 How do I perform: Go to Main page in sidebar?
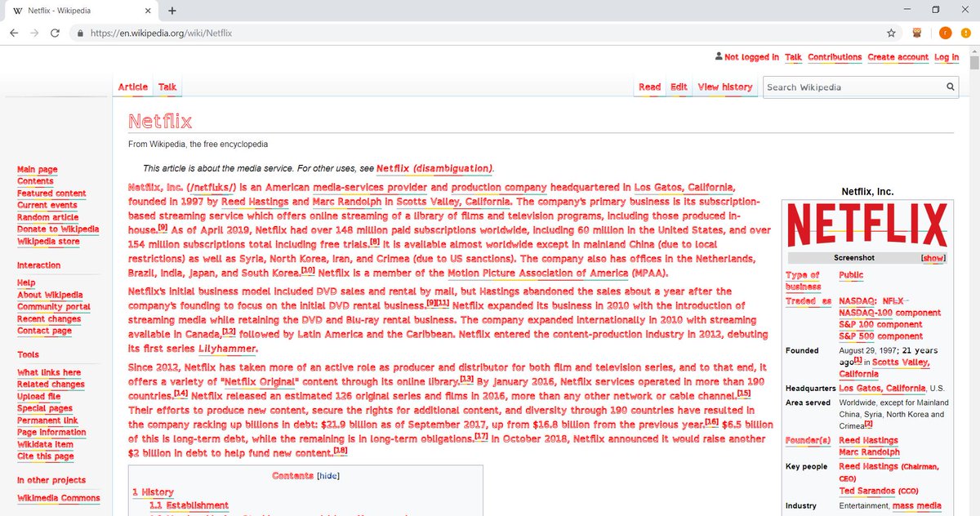coord(38,170)
